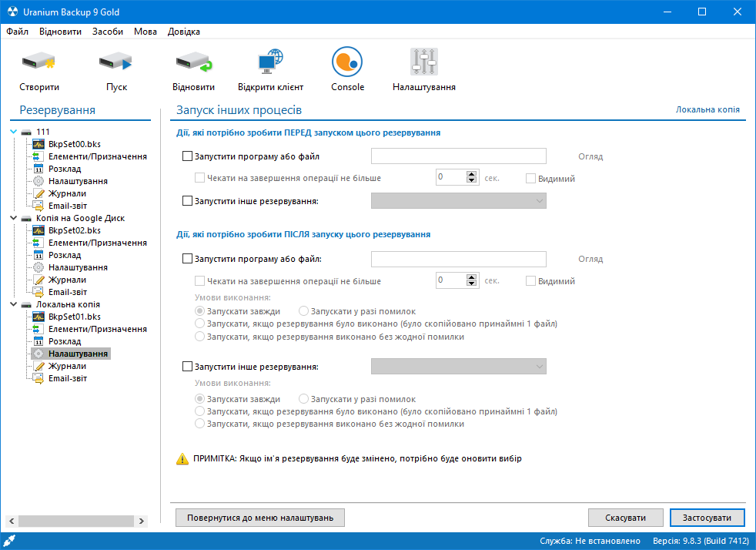Click the Email-звіт icon under 111
The image size is (756, 550).
pos(38,206)
